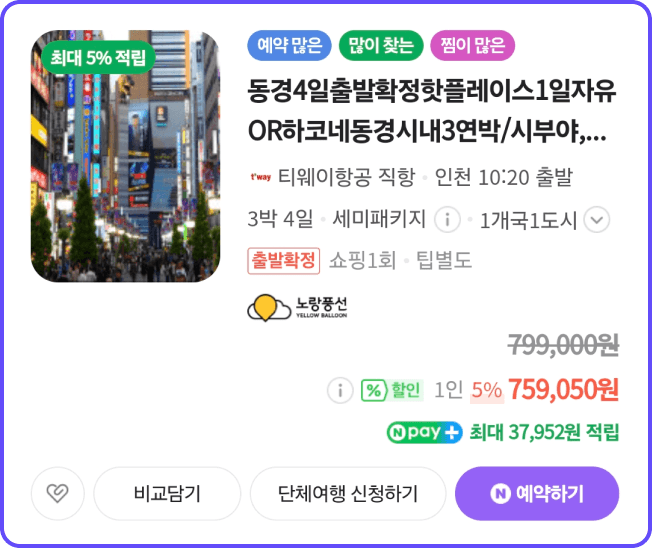The width and height of the screenshot is (652, 548).
Task: Expand the 1개국1도시 chevron dropdown
Action: [597, 219]
